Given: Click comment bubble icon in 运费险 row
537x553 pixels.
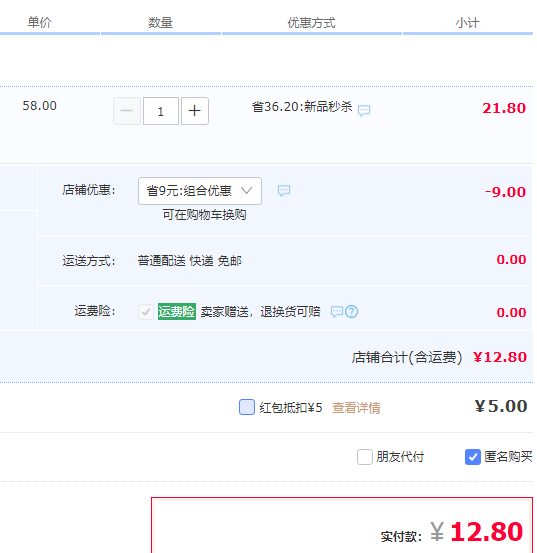Looking at the screenshot, I should click(337, 312).
